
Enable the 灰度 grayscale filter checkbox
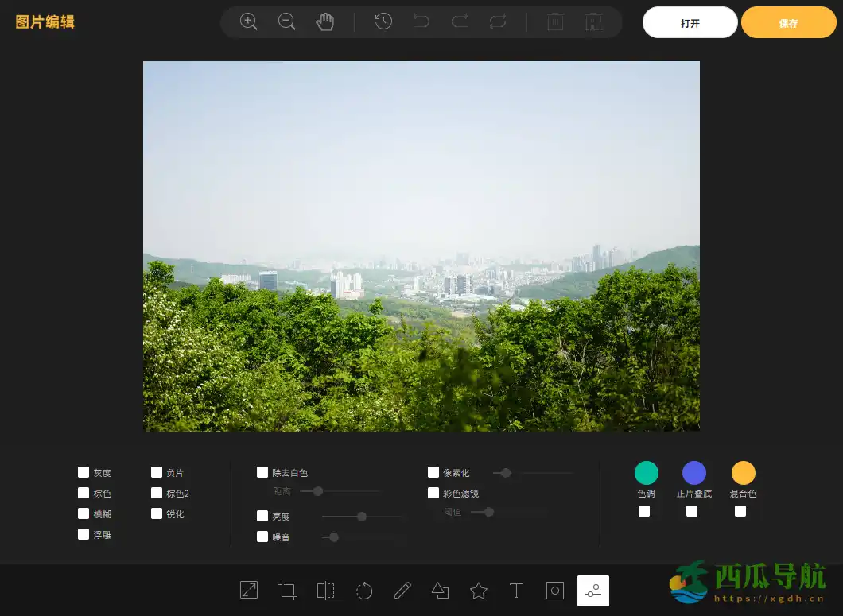84,471
